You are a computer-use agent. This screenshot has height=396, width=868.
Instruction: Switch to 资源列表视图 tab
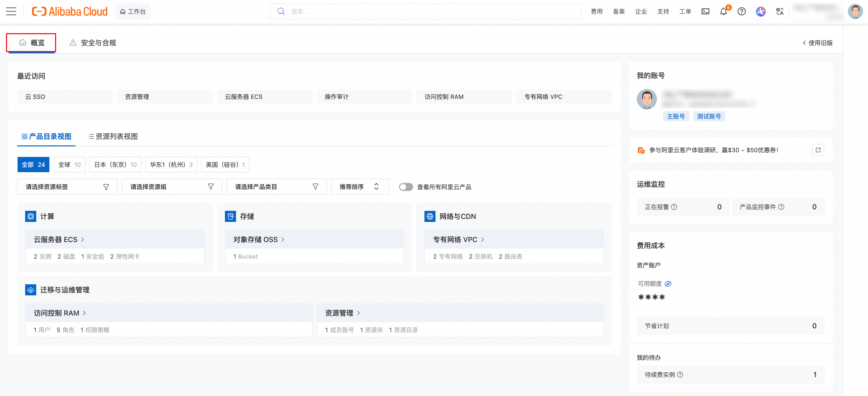pyautogui.click(x=113, y=137)
